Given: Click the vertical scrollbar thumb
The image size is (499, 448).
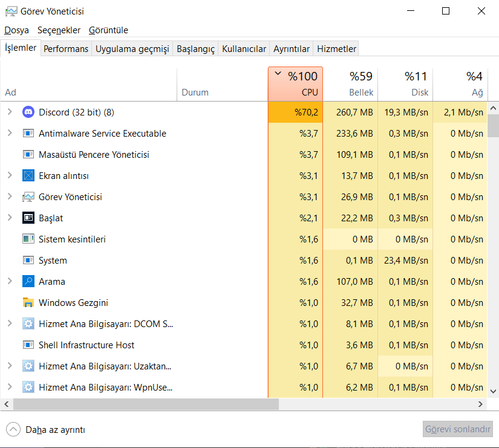Looking at the screenshot, I should pyautogui.click(x=494, y=126).
